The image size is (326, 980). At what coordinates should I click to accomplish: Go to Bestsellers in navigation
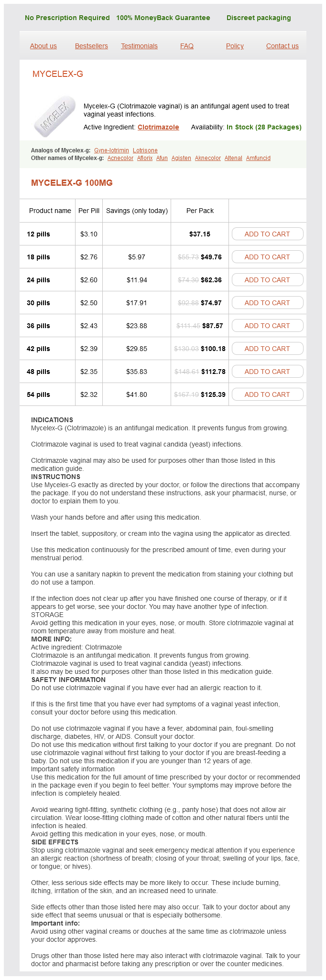coord(91,46)
